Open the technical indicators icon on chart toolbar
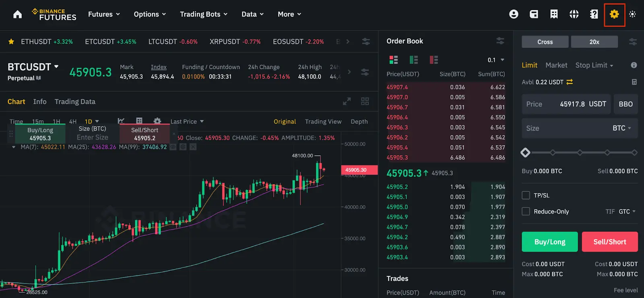The image size is (644, 298). 121,121
